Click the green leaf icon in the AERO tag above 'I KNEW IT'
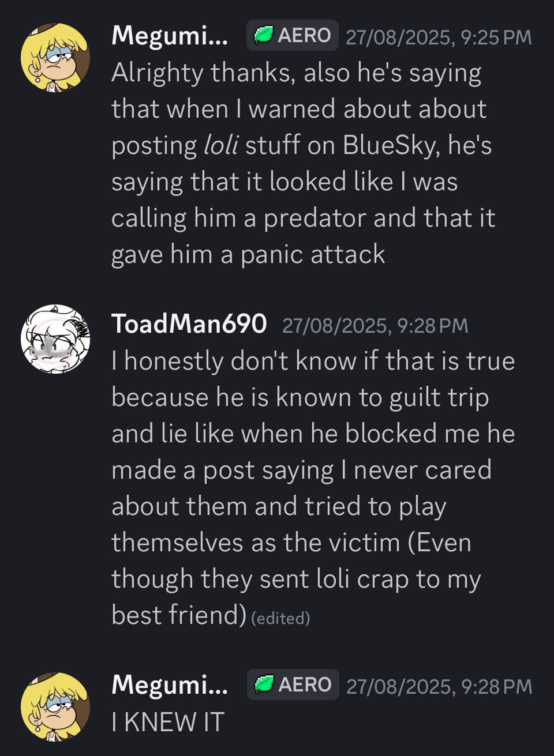Viewport: 554px width, 756px height. tap(264, 684)
